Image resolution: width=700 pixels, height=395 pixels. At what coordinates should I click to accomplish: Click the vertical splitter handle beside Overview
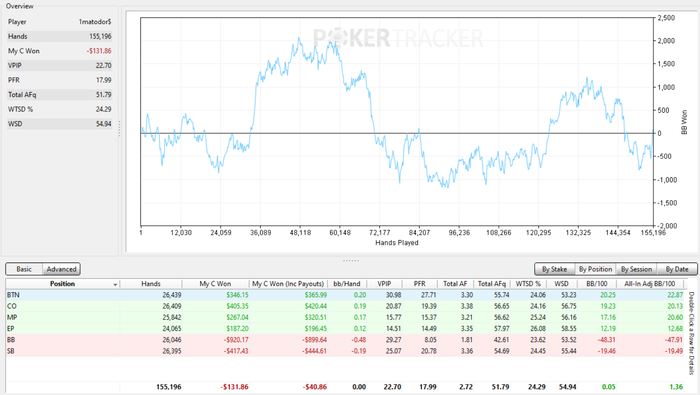(120, 129)
